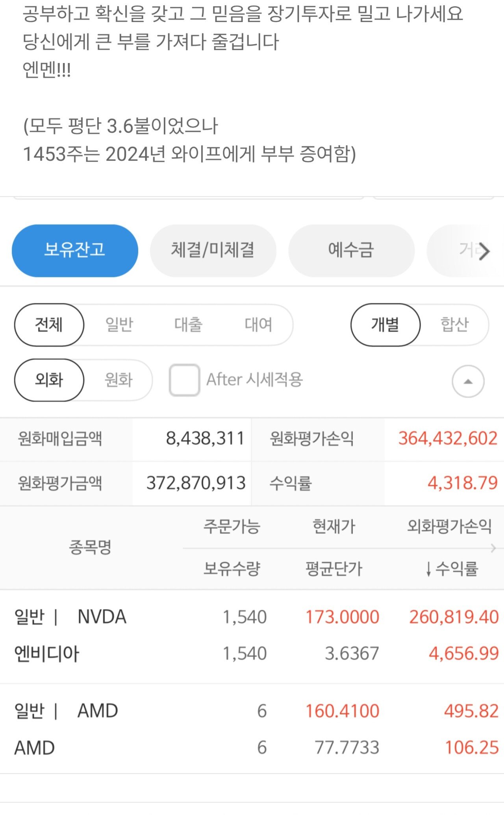This screenshot has height=815, width=504.
Task: Click the 종목명 column header
Action: [x=90, y=547]
